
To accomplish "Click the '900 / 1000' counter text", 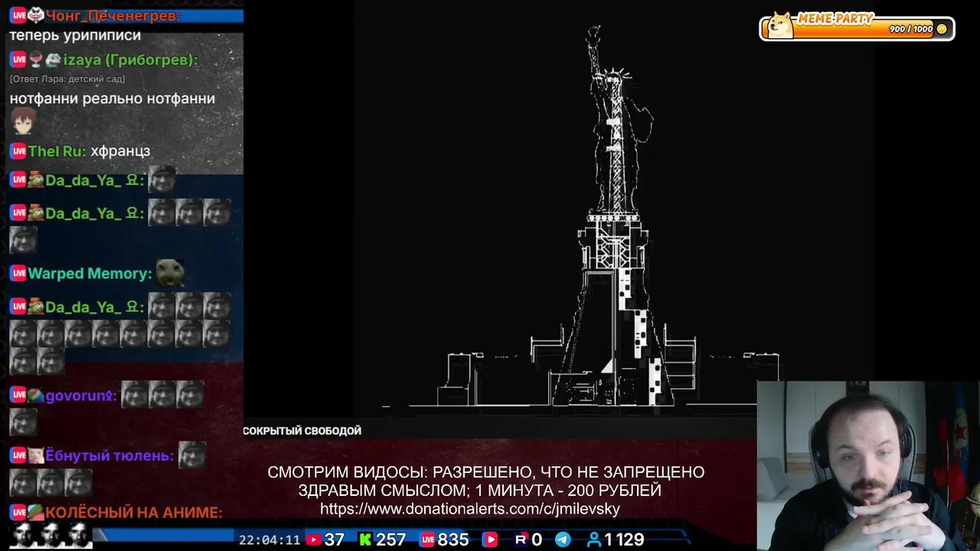I will tap(911, 29).
